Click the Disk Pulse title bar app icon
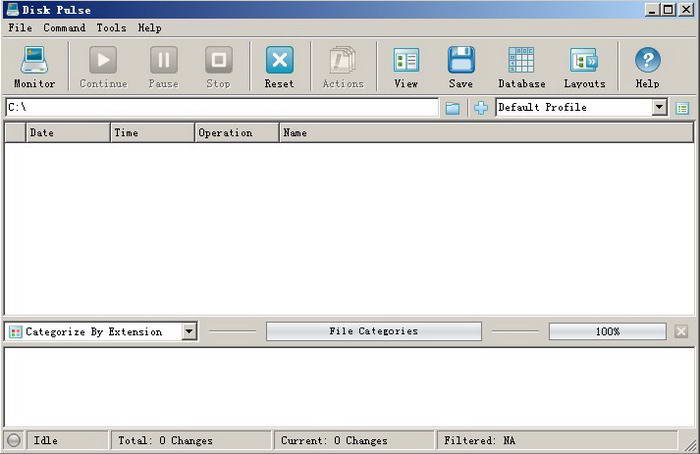Image resolution: width=700 pixels, height=454 pixels. tap(12, 9)
